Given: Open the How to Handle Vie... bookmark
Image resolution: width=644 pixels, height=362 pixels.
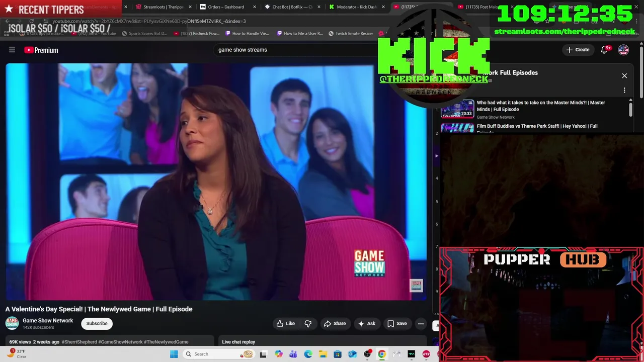Looking at the screenshot, I should (248, 34).
